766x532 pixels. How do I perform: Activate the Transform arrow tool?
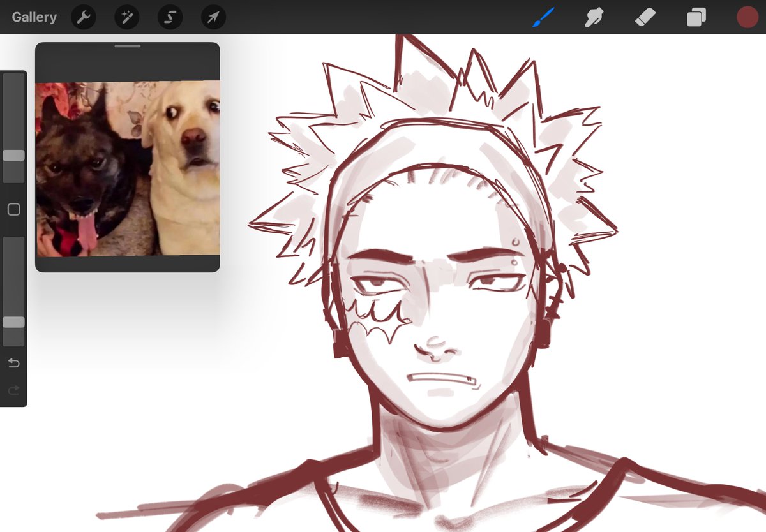(213, 17)
